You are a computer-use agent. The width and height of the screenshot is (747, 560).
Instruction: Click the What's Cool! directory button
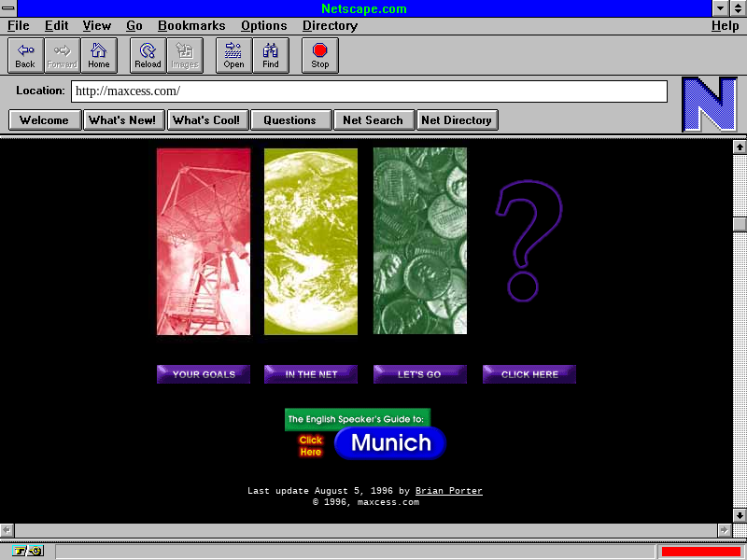(x=206, y=119)
